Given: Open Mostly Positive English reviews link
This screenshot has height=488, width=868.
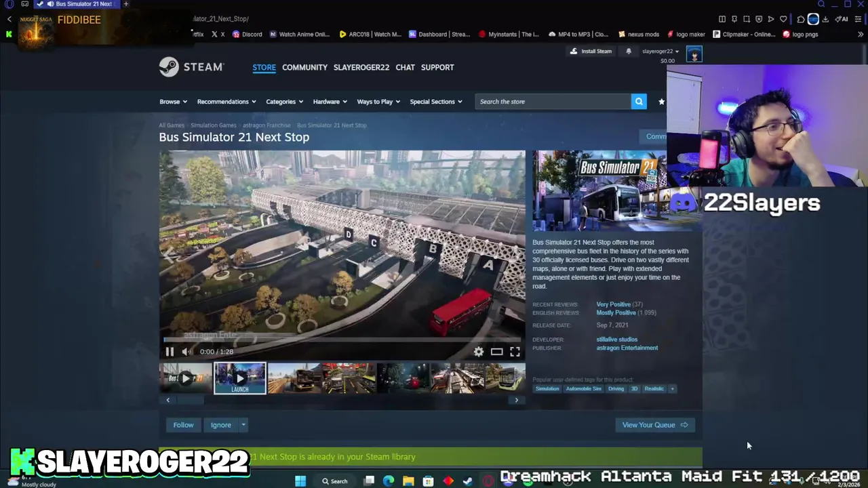Looking at the screenshot, I should 616,313.
